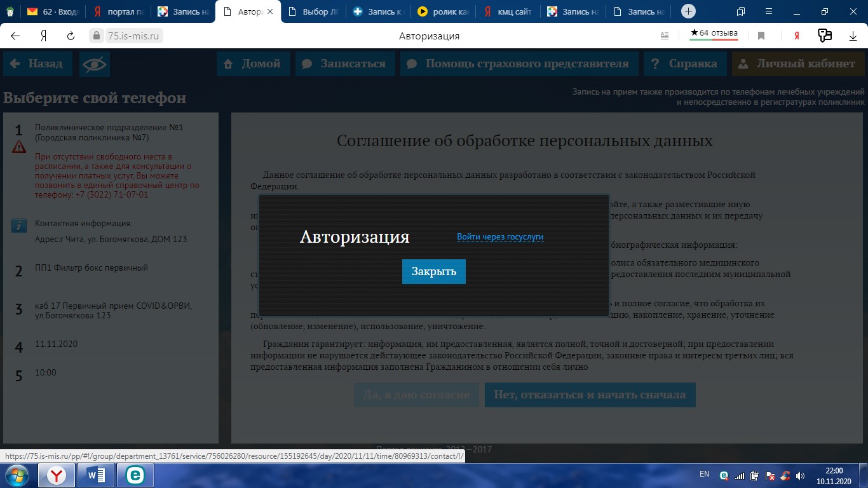The height and width of the screenshot is (488, 868).
Task: Open Microsoft Word from the taskbar
Action: (95, 475)
